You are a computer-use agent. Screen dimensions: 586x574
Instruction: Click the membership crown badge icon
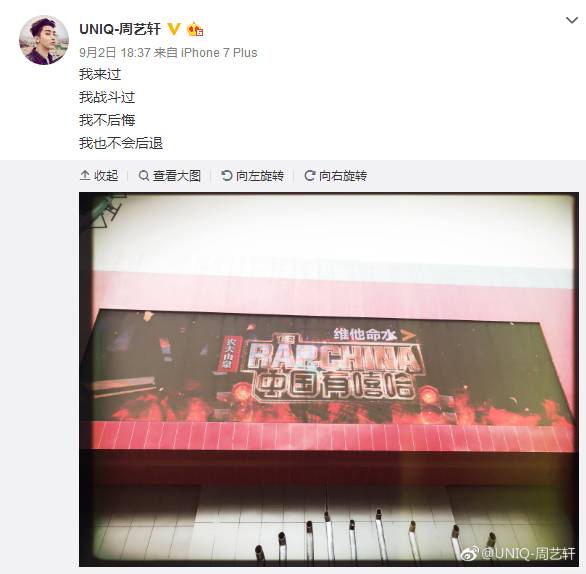195,29
